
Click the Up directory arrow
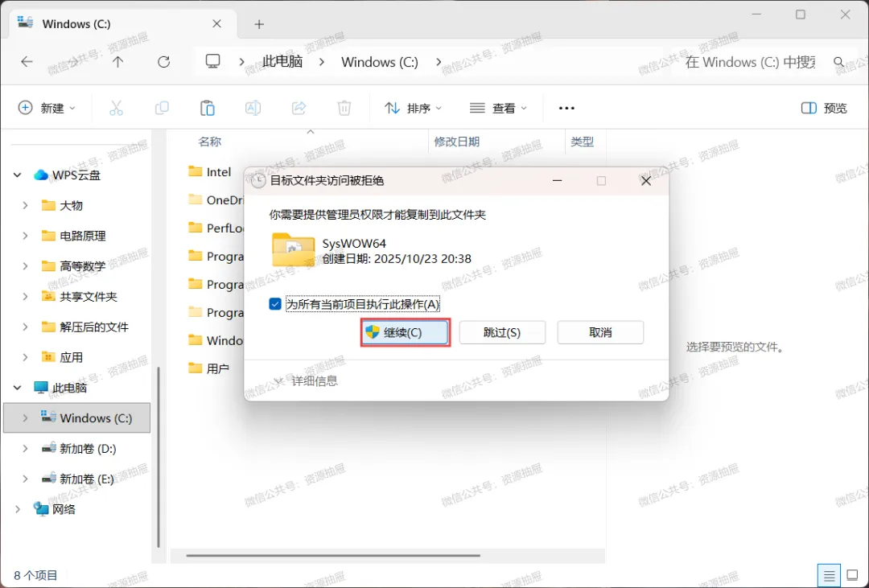(117, 61)
